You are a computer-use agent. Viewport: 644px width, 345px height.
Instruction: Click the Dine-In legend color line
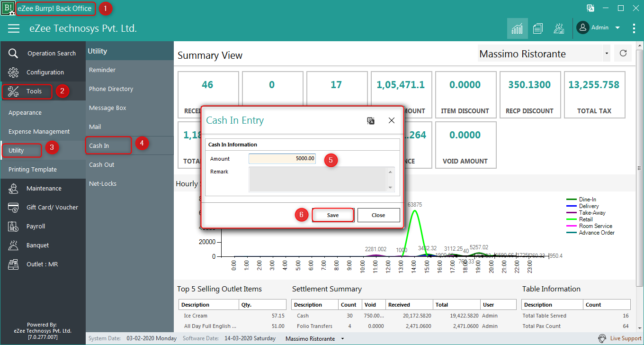coord(572,200)
